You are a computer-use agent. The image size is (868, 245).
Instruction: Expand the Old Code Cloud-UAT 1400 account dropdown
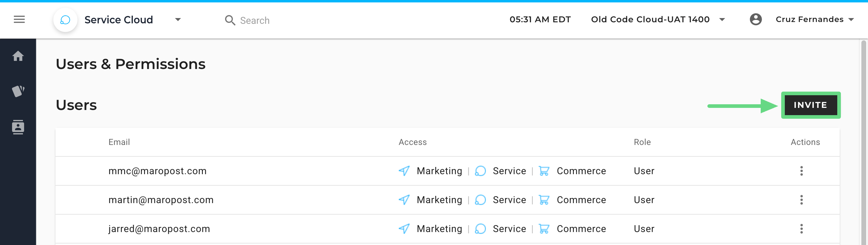pyautogui.click(x=722, y=20)
